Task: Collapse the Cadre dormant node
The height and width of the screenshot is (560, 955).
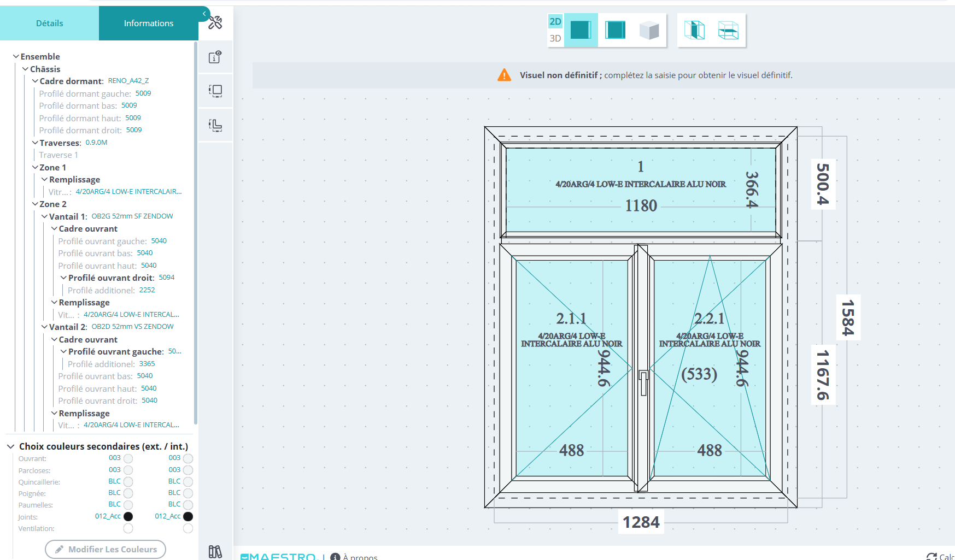Action: click(x=35, y=81)
